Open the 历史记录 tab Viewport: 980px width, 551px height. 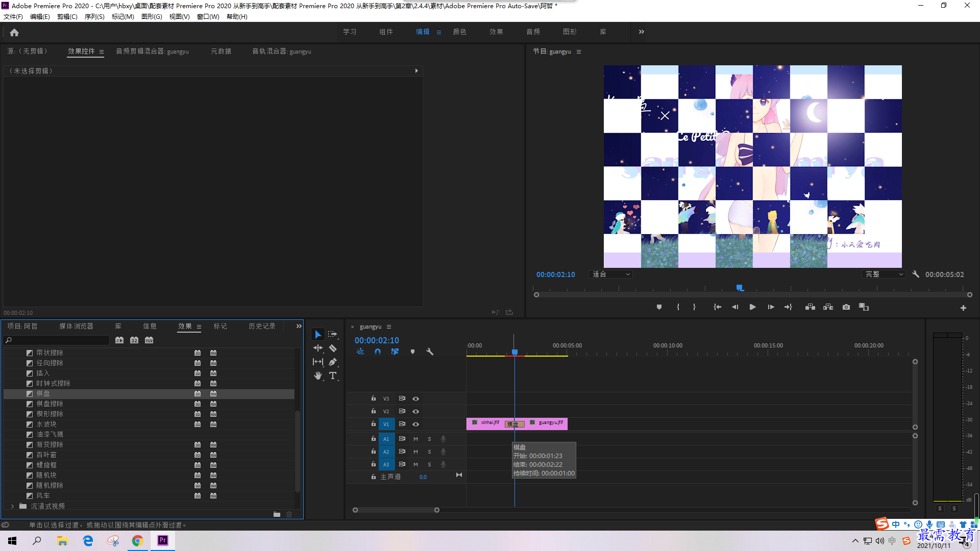[x=262, y=326]
